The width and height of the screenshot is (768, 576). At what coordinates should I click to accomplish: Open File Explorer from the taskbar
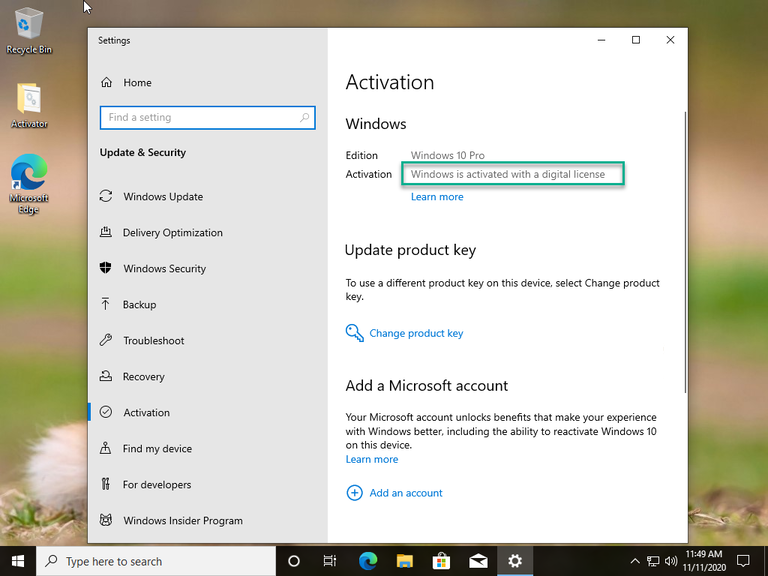click(x=405, y=561)
